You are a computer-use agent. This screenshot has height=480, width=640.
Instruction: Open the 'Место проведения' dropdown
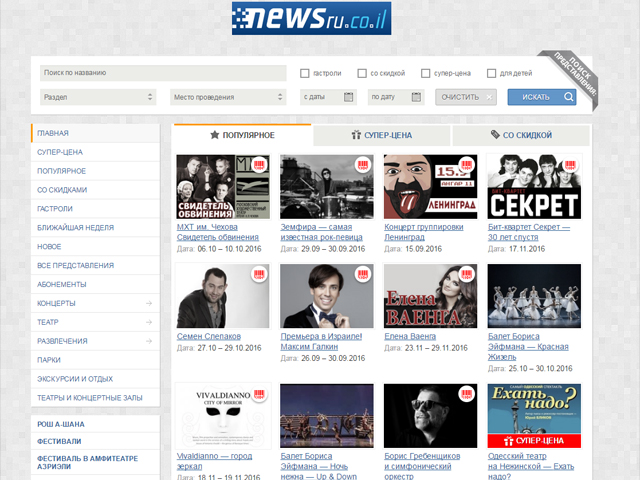[228, 97]
